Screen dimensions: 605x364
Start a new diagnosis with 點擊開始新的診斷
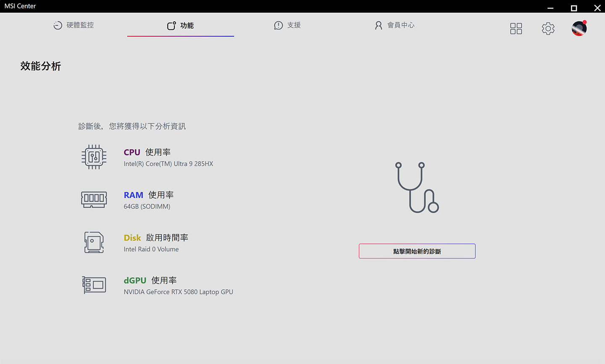[x=417, y=251]
